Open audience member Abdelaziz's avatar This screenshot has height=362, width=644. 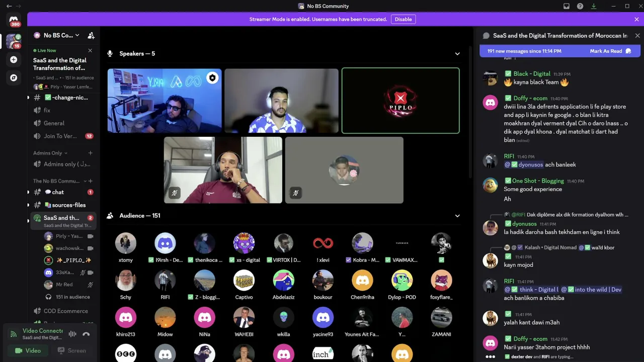284,281
